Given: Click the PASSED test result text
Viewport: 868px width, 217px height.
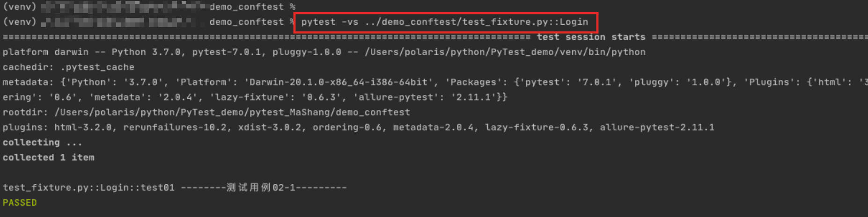Looking at the screenshot, I should (x=20, y=203).
